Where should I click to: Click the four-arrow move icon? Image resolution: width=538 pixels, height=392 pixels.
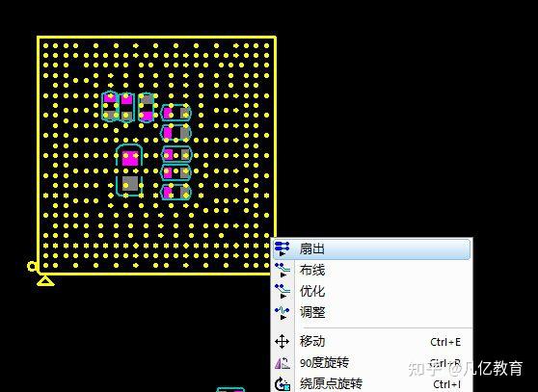282,342
